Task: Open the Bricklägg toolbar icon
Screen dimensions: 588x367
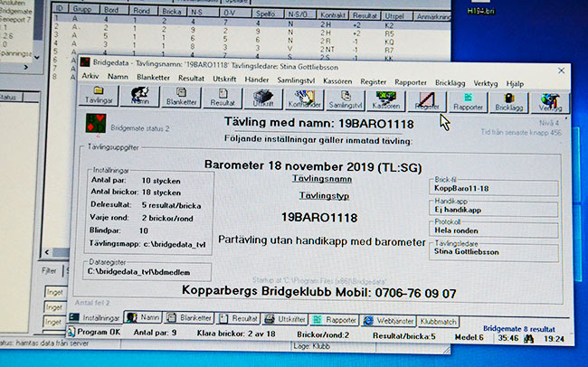Action: point(509,102)
